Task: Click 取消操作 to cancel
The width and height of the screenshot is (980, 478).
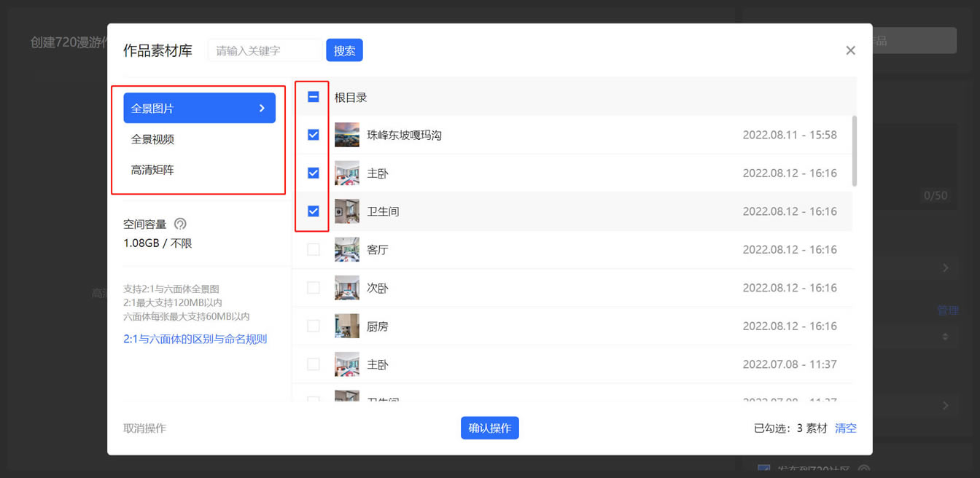Action: [144, 428]
